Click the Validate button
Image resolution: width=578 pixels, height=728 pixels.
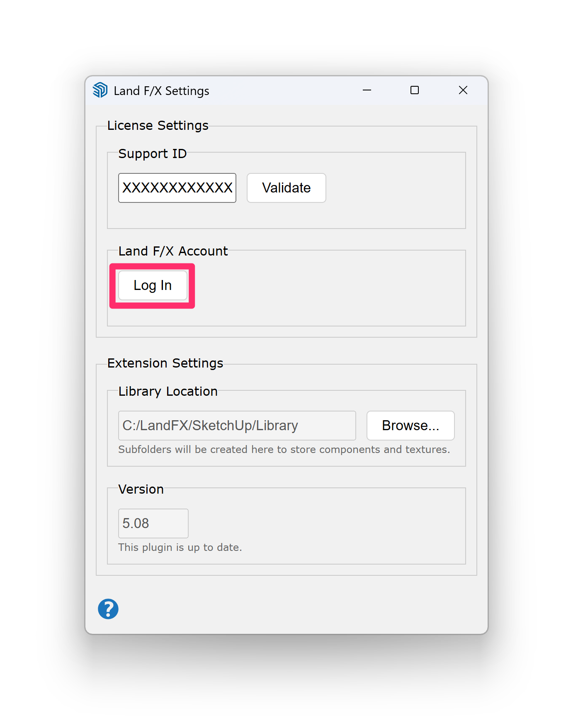(x=287, y=188)
